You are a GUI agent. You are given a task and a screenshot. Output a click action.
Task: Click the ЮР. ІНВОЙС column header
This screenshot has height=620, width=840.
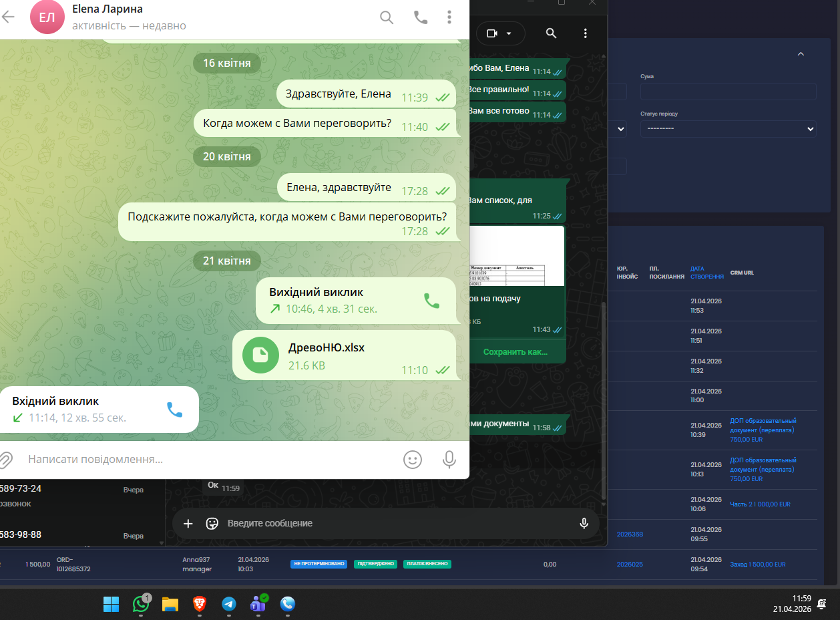(x=627, y=273)
